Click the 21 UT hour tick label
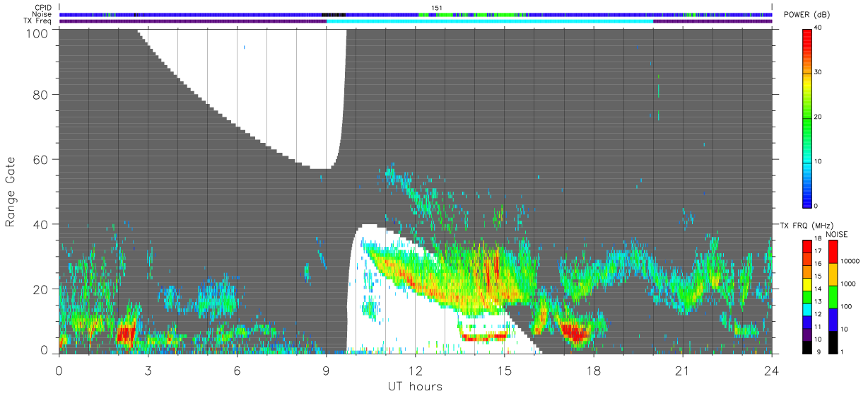The width and height of the screenshot is (868, 401). coord(682,371)
